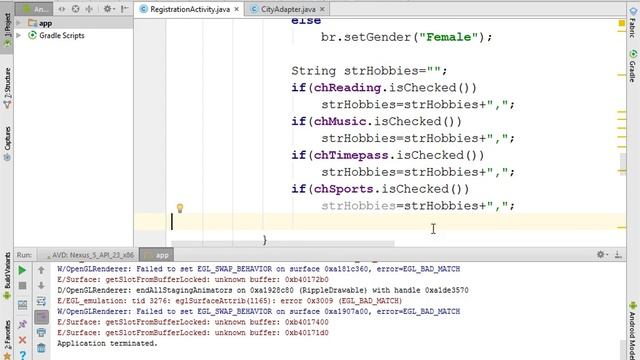The width and height of the screenshot is (640, 360).
Task: Click the chTimepass variable in the code
Action: [x=351, y=156]
